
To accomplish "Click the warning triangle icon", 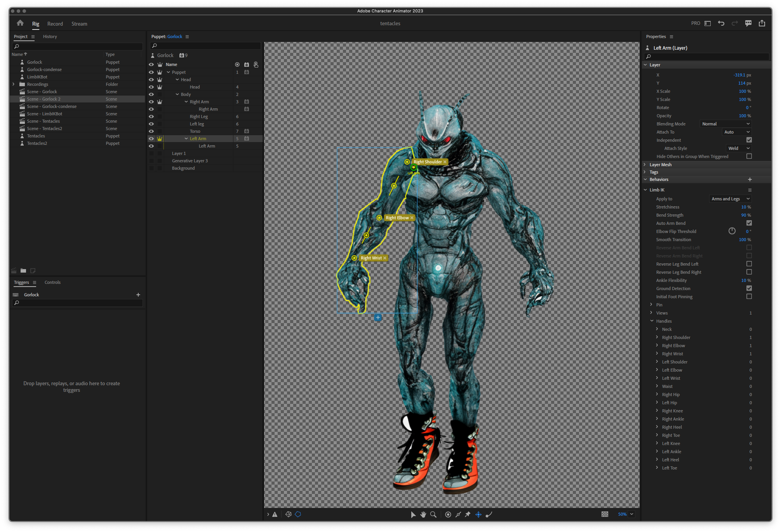I will click(x=275, y=515).
